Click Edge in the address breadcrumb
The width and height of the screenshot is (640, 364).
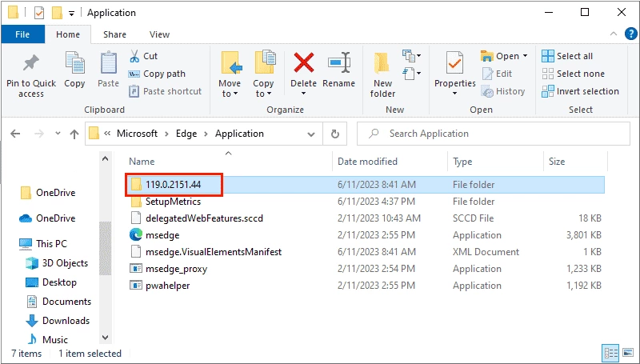click(x=186, y=134)
